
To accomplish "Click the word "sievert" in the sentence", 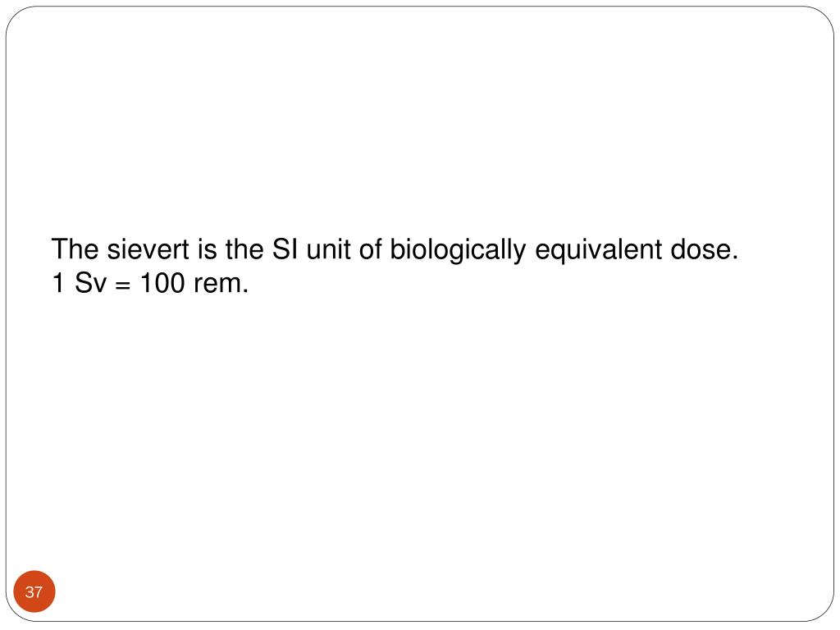I will [x=148, y=249].
